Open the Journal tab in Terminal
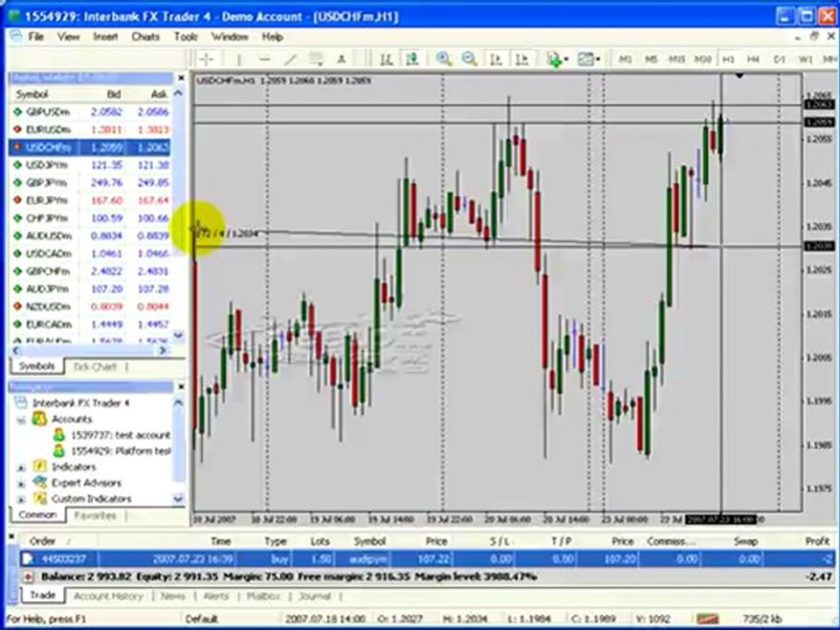 coord(314,596)
